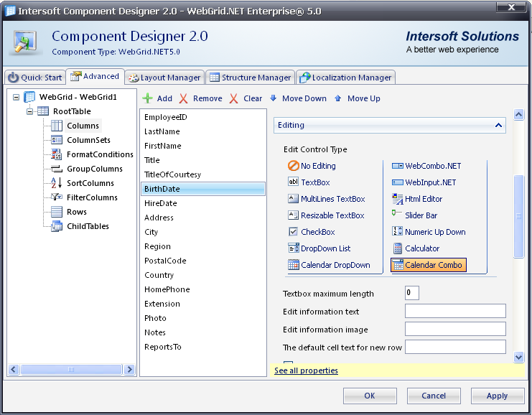This screenshot has height=415, width=532.
Task: Click the tree panel horizontal scrollbar thumb
Action: pos(71,369)
